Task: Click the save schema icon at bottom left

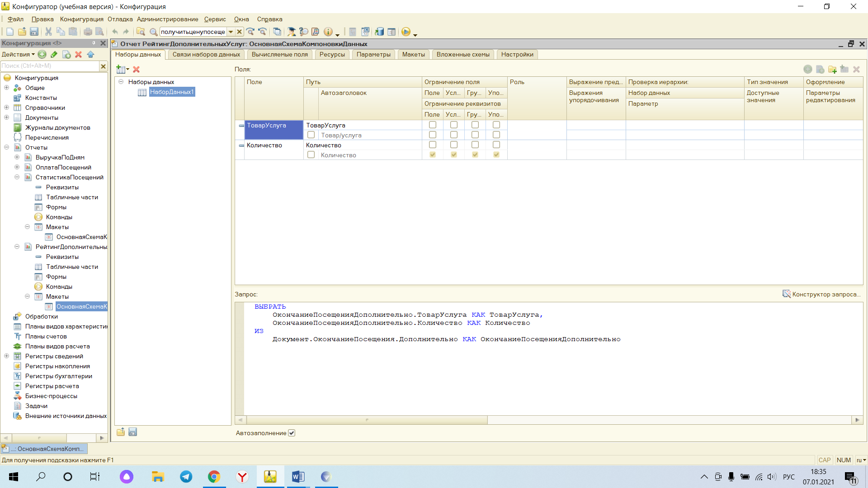Action: (132, 432)
